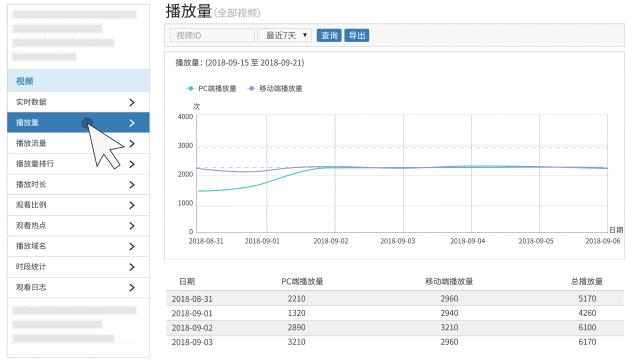This screenshot has height=360, width=640.
Task: Open the 播放流量 menu item
Action: pos(78,143)
